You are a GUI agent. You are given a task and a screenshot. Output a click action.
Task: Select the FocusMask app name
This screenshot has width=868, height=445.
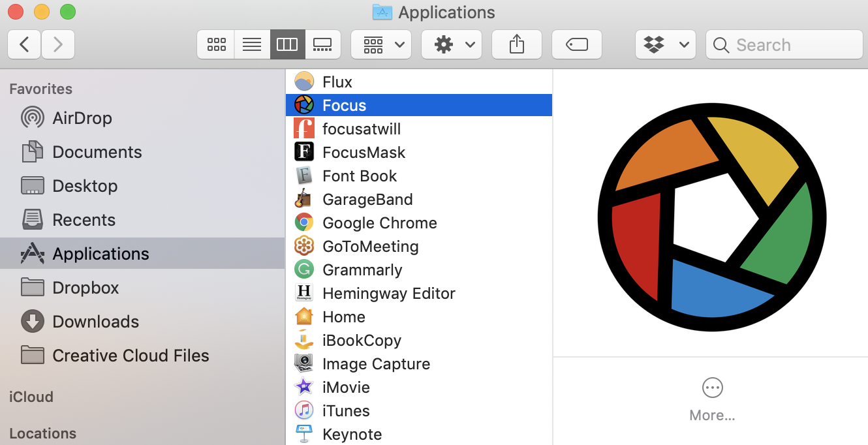pos(364,152)
